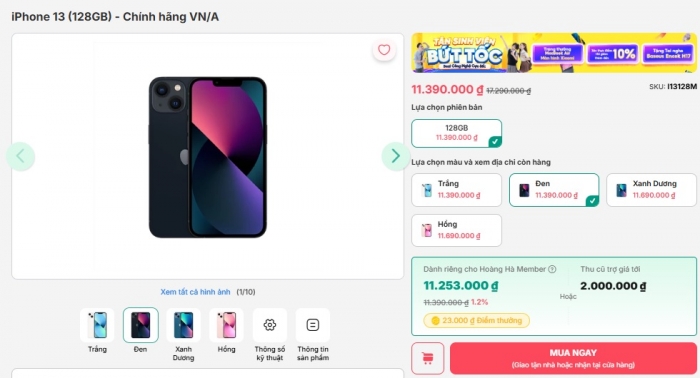The width and height of the screenshot is (700, 378).
Task: Choose Xanh Dương color option
Action: coord(651,190)
